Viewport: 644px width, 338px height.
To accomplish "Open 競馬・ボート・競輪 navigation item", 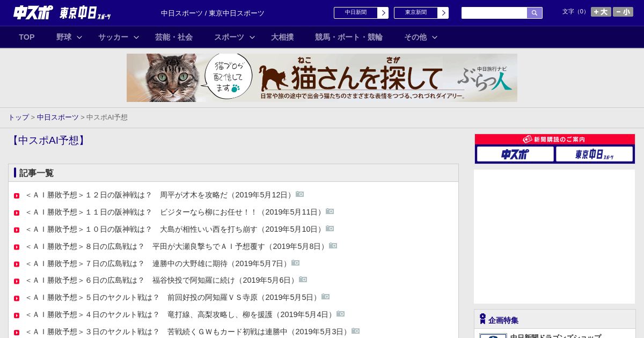I will pos(349,37).
